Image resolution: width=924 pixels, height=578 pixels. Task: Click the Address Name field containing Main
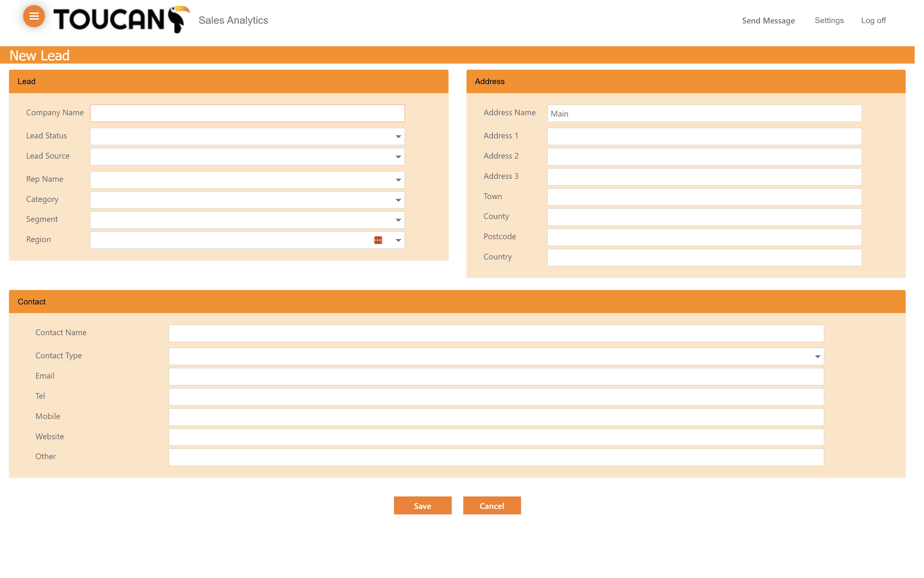click(x=705, y=114)
